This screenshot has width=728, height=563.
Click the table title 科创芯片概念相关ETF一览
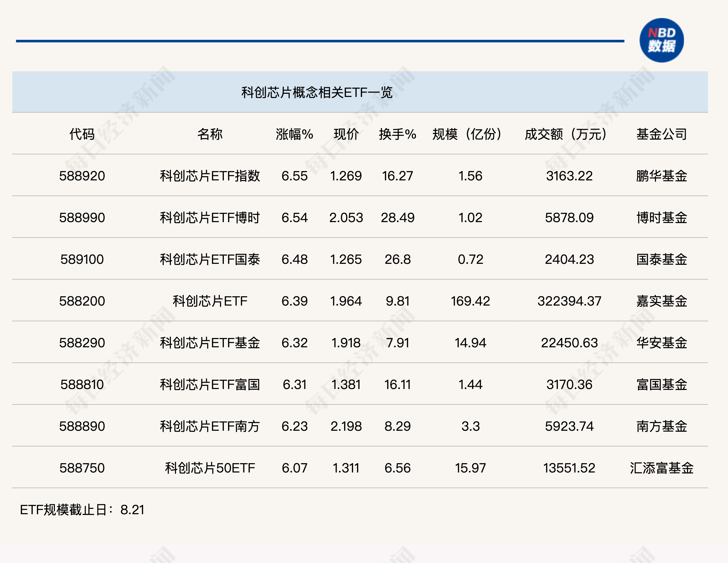tap(317, 92)
